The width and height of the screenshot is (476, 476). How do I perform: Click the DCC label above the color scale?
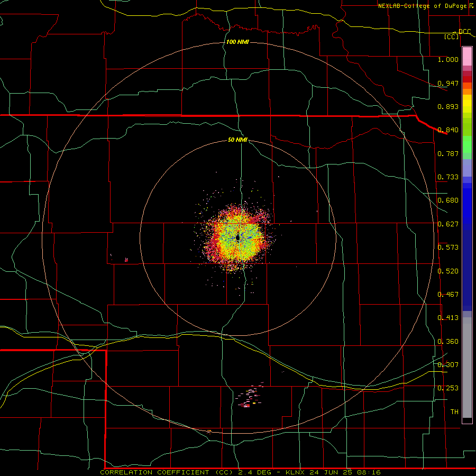coord(464,31)
